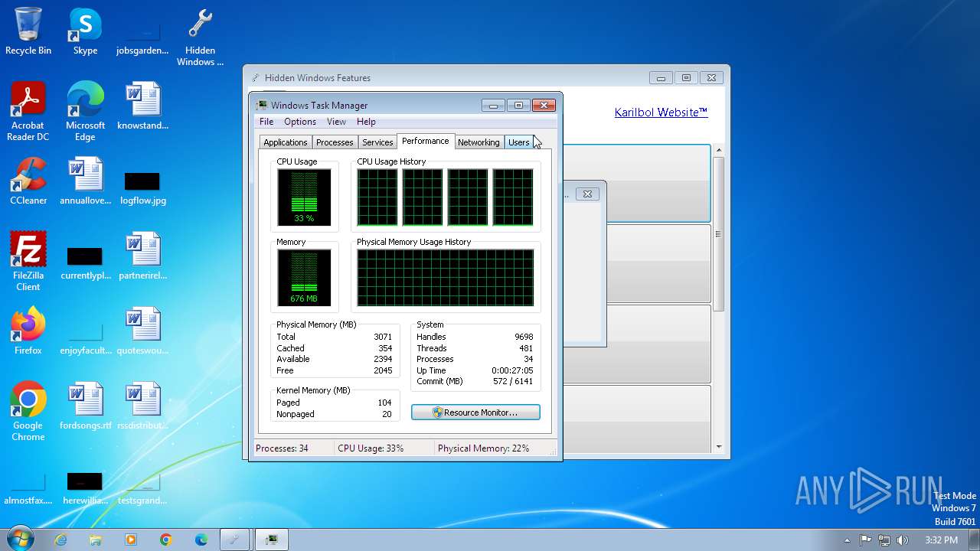980x551 pixels.
Task: Switch to the Processes tab
Action: click(x=335, y=142)
